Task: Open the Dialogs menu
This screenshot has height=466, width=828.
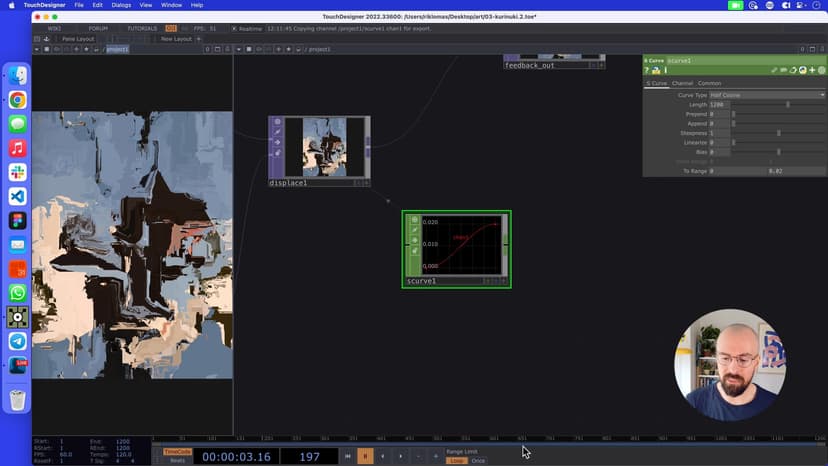Action: coord(121,5)
